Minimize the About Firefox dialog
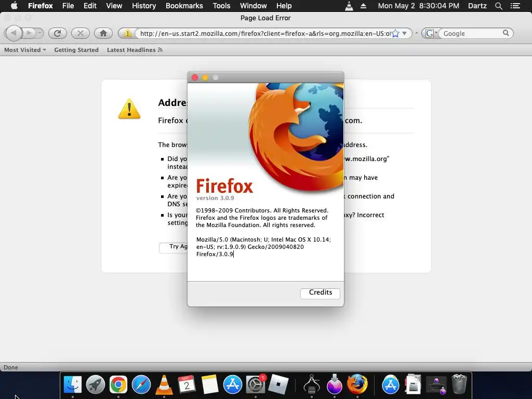This screenshot has height=399, width=532. click(x=205, y=77)
